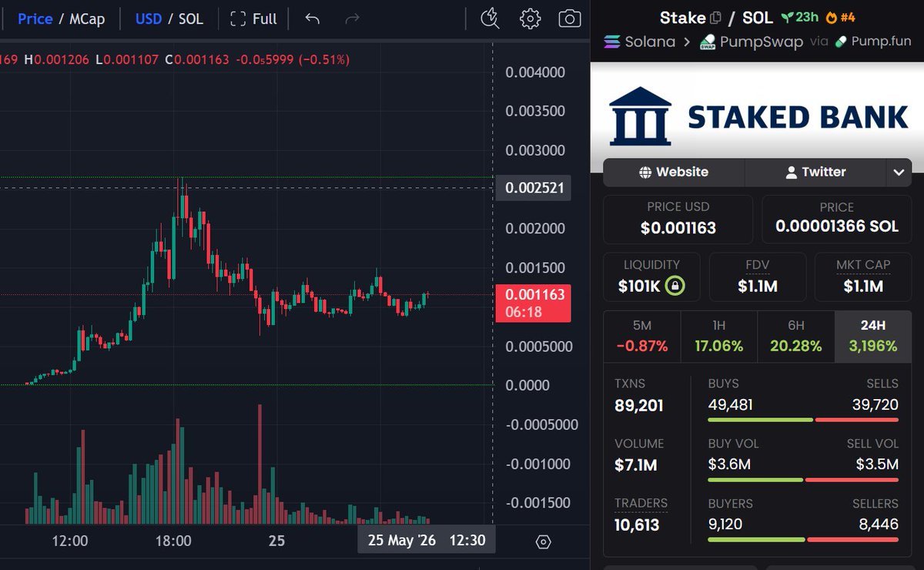The image size is (924, 570).
Task: Switch chart to Price view
Action: (35, 18)
